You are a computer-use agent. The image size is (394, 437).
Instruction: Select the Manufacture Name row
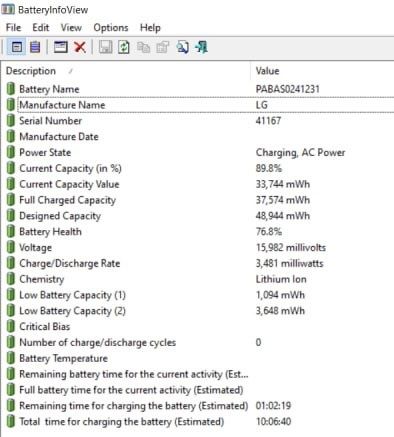(x=199, y=105)
